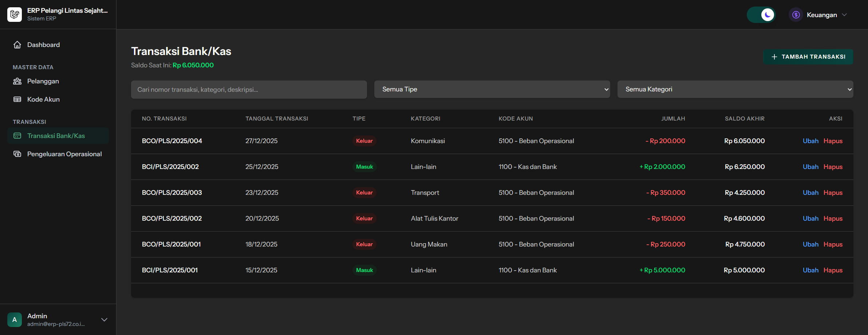Expand the Admin account chevron
The image size is (868, 335).
[104, 320]
